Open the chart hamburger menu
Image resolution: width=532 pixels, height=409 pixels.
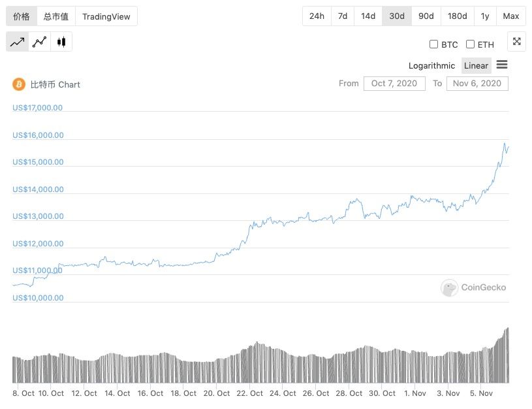click(502, 65)
